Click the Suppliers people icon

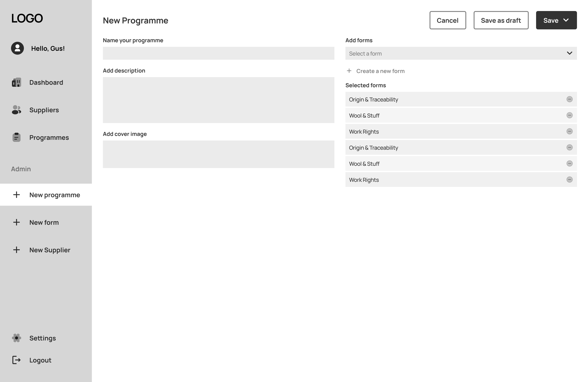(x=17, y=110)
